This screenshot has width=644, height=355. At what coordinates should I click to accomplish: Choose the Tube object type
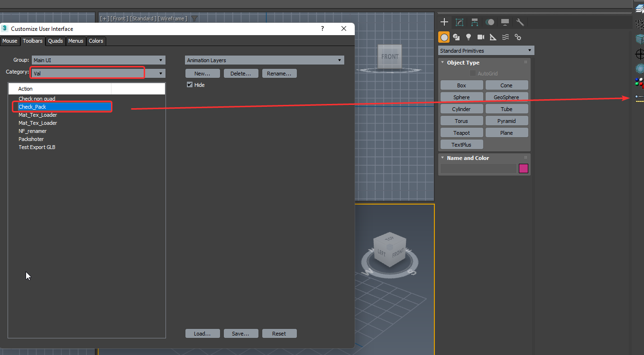point(506,109)
